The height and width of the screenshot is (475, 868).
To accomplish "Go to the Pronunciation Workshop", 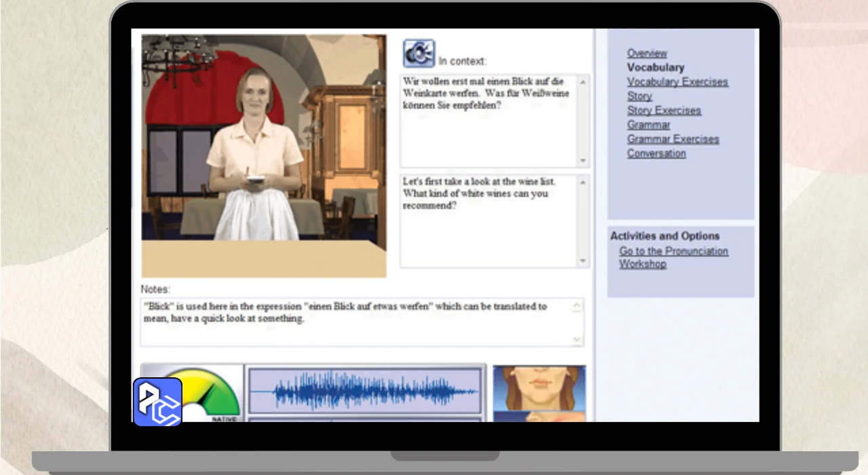I will click(673, 257).
